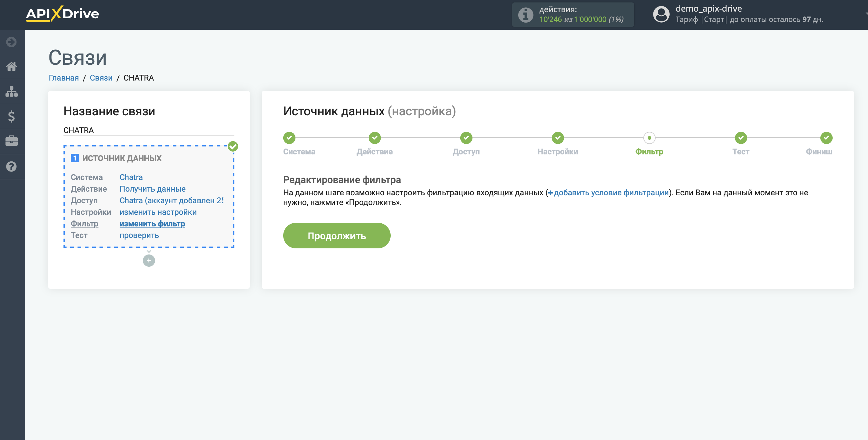
Task: Select current Фильтр step circle
Action: [x=649, y=138]
